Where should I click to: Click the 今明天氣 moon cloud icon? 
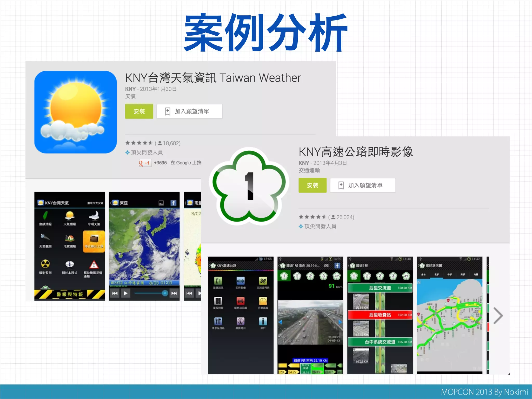click(94, 216)
